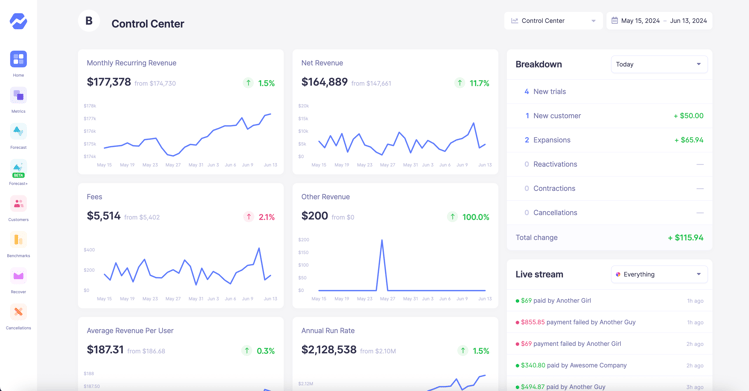Click the Net Revenue up-arrow icon
Viewport: 749px width, 391px height.
(460, 83)
